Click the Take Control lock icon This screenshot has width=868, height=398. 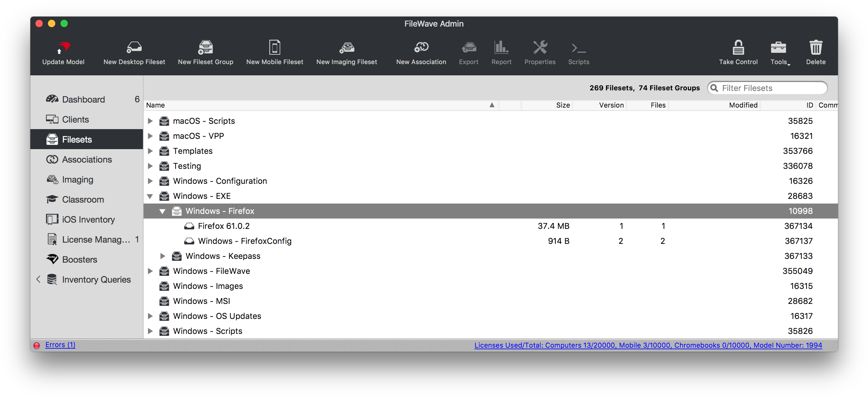pyautogui.click(x=738, y=48)
